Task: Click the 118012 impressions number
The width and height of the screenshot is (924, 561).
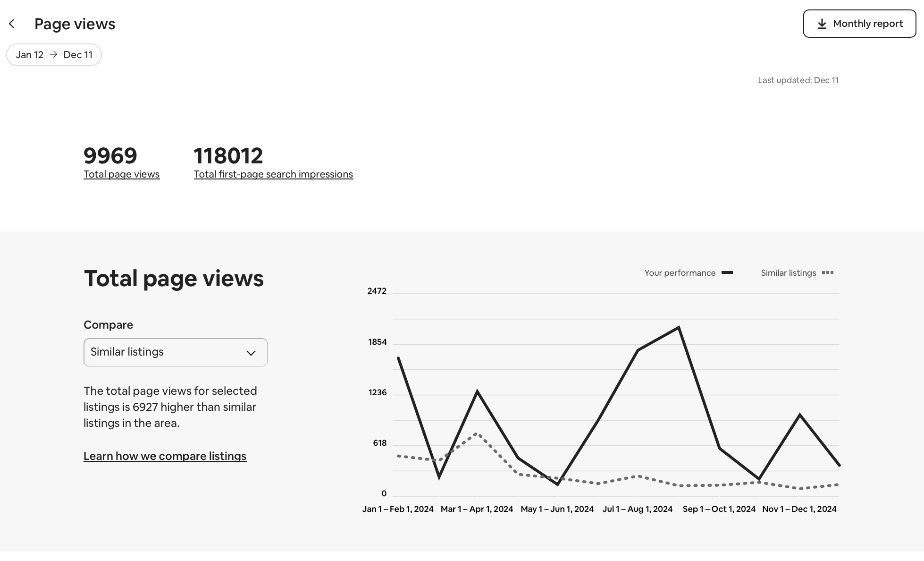Action: [x=228, y=156]
